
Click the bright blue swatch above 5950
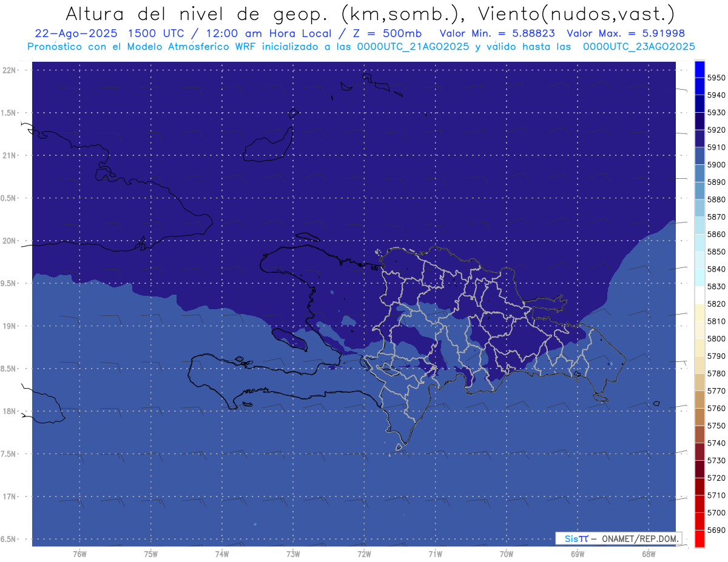pyautogui.click(x=699, y=69)
